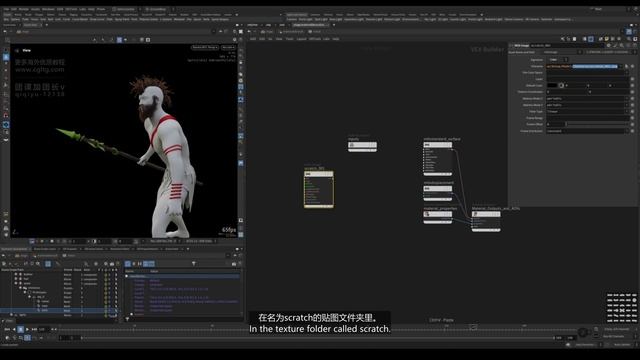The height and width of the screenshot is (360, 640).
Task: Click filter icon in scene graph details
Action: tap(193, 264)
